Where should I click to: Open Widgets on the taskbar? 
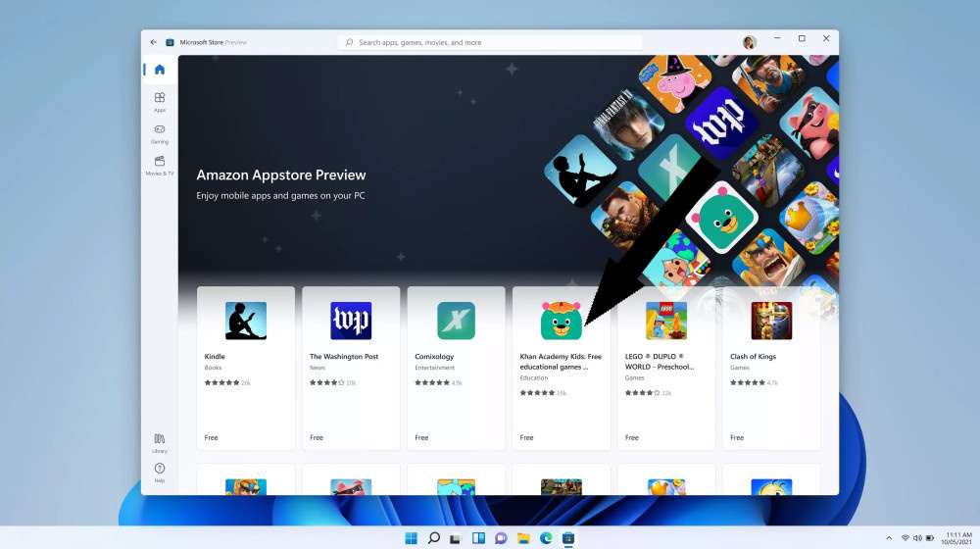pos(478,538)
